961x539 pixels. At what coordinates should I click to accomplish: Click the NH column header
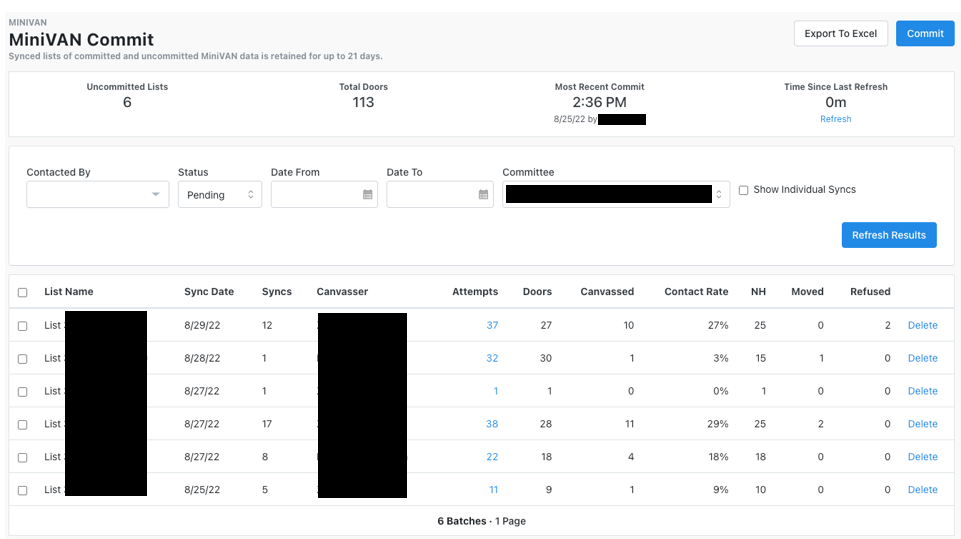[x=758, y=292]
